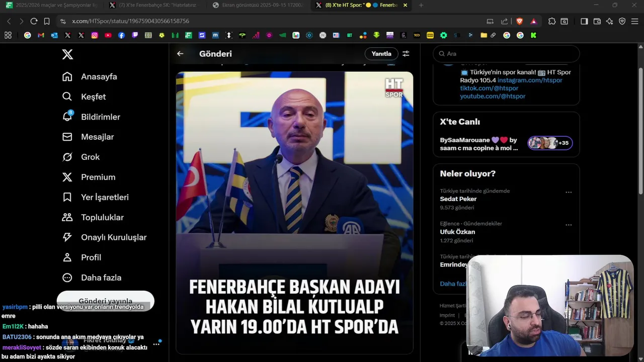Click the +35 listeners avatar pill
Screen dimensions: 644x362
[550, 143]
